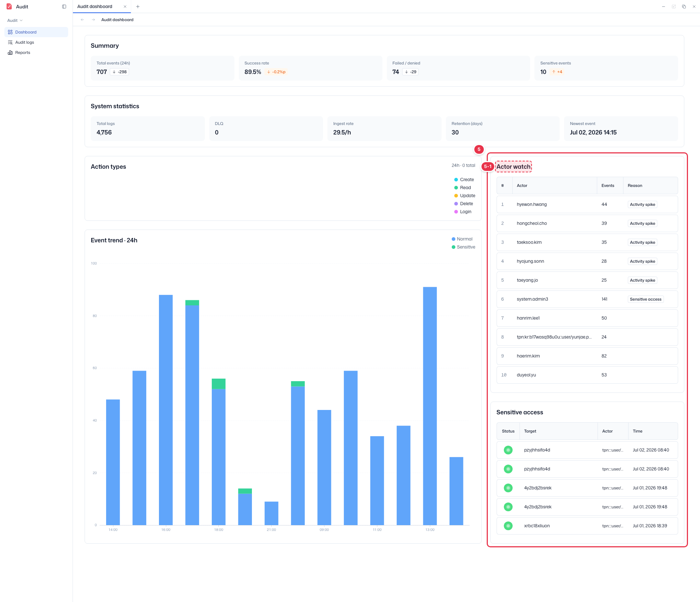Toggle the Create legend item
Viewport: 700px width, 602px height.
(x=464, y=180)
